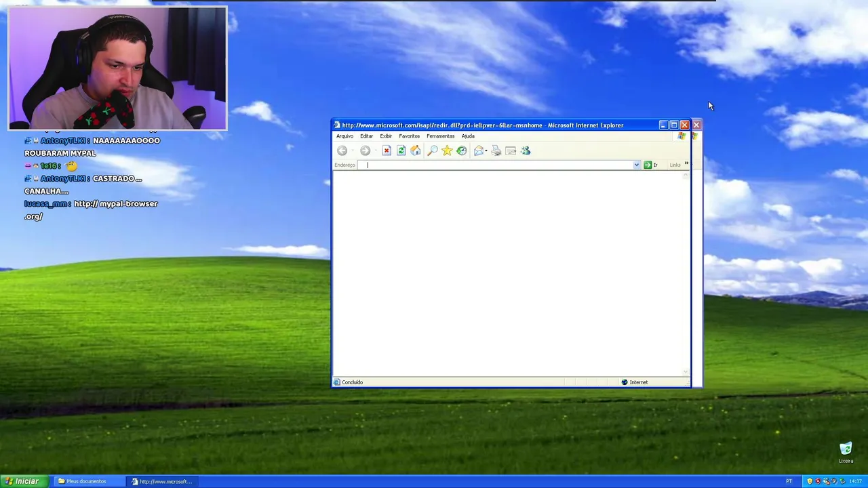Refresh the page with green arrows icon
The width and height of the screenshot is (868, 488).
click(x=401, y=150)
